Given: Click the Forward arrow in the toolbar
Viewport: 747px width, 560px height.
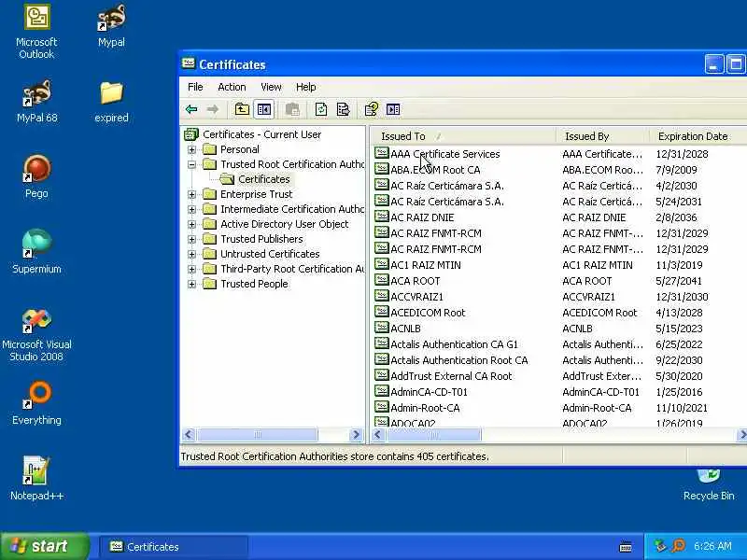Looking at the screenshot, I should pyautogui.click(x=213, y=109).
